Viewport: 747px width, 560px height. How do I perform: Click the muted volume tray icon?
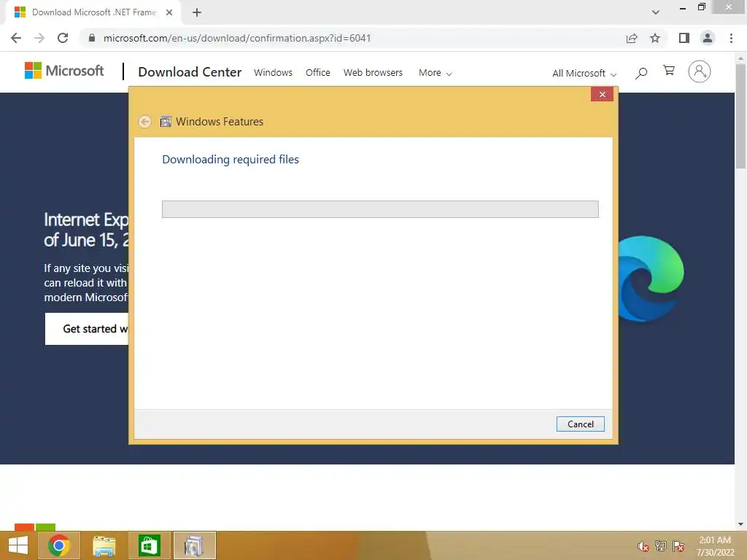click(643, 546)
